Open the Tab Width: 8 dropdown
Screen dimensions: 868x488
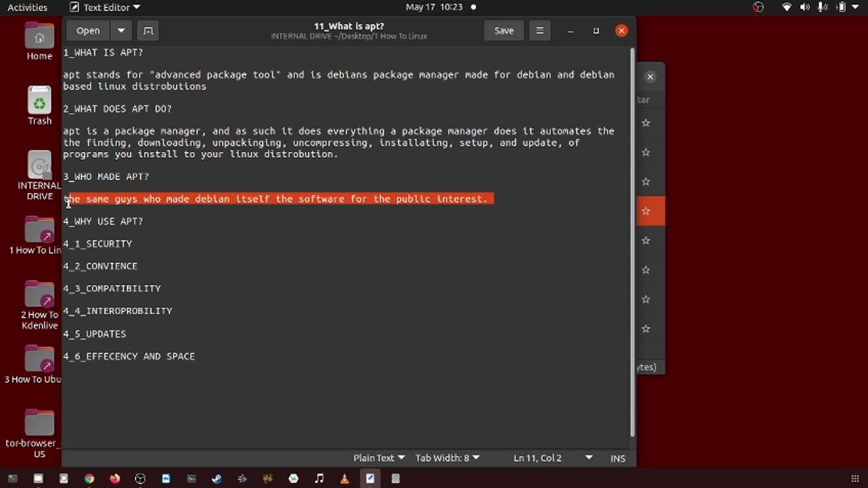click(448, 458)
